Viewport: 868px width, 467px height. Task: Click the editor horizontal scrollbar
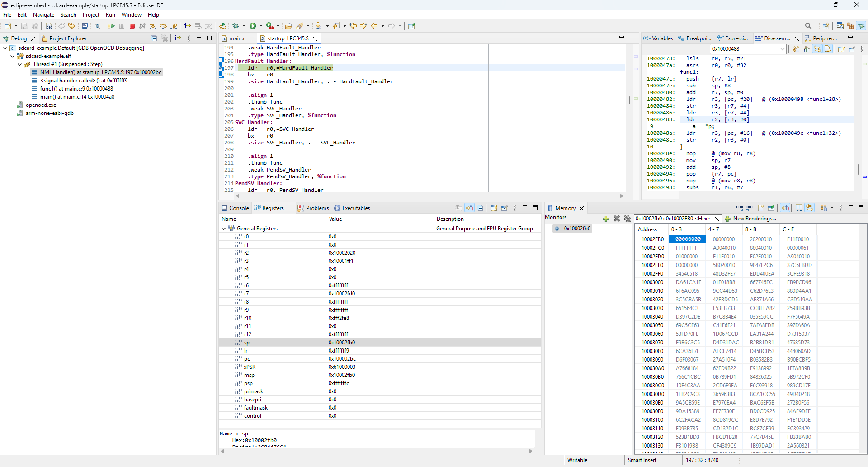[x=429, y=196]
